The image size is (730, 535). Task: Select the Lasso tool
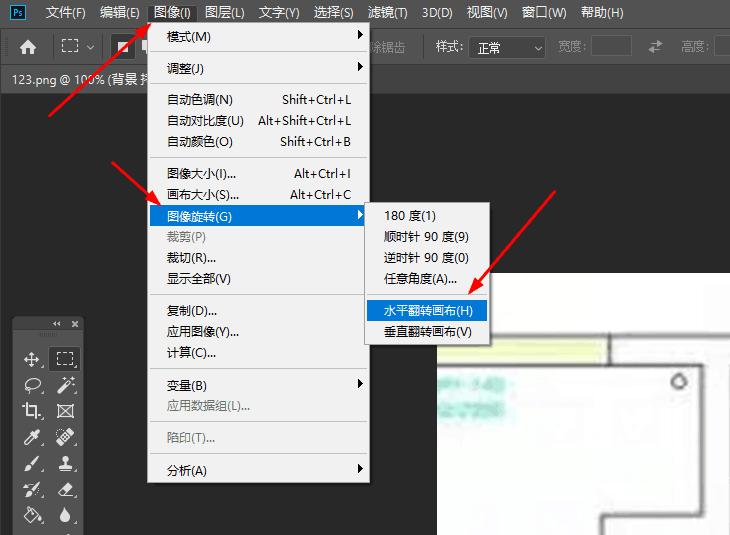coord(33,385)
